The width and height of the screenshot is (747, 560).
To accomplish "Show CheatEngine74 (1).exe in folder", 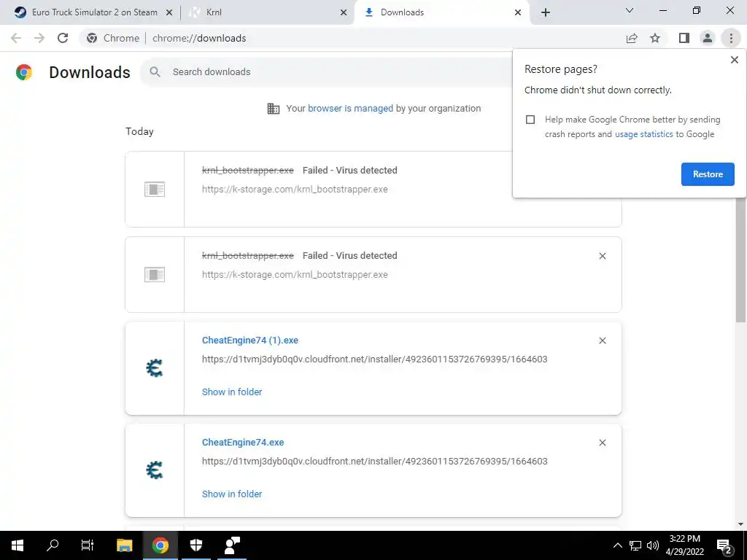I will pyautogui.click(x=232, y=392).
